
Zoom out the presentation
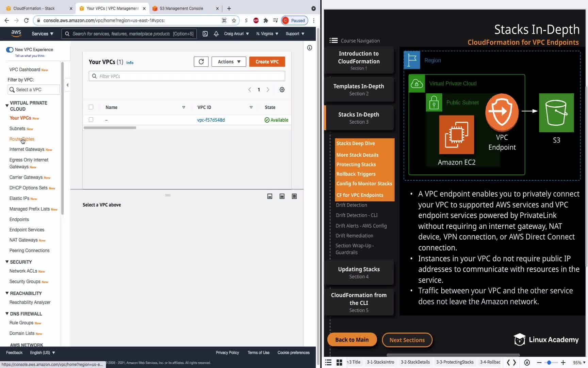pos(539,363)
